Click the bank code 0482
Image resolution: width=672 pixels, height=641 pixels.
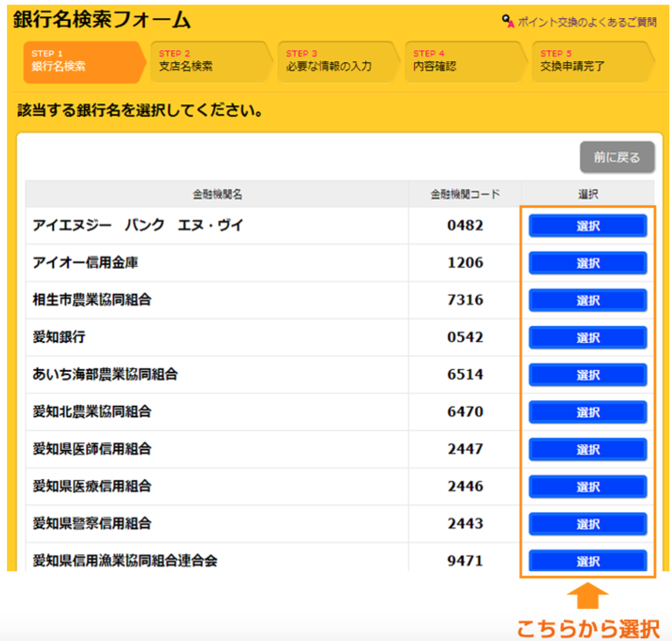tap(465, 225)
